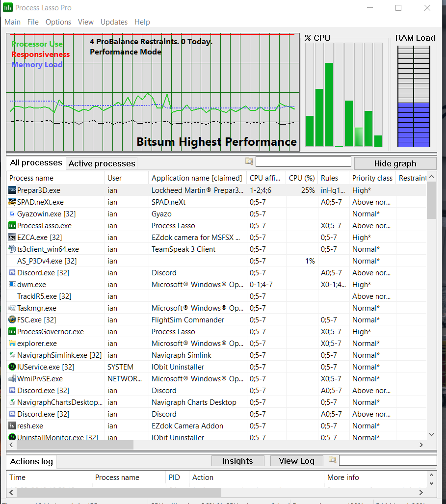Screen dimensions: 446x504
Task: Click the actions log search icon
Action: (333, 460)
